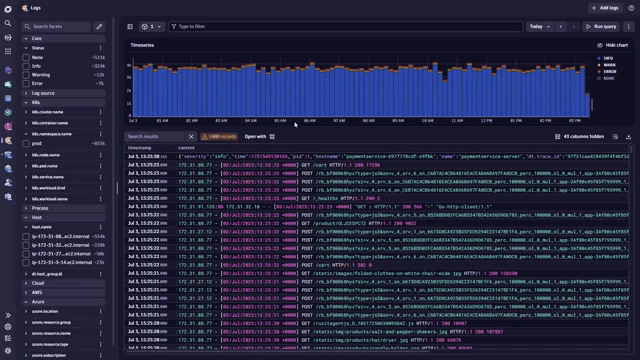Open the Dynatrace home logo
The width and height of the screenshot is (640, 360).
pos(8,9)
